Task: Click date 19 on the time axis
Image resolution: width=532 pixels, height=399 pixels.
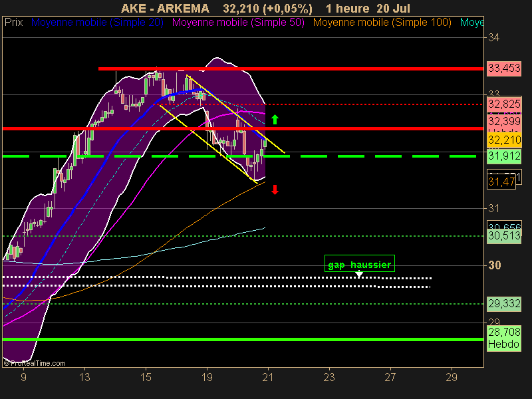Action: pos(207,377)
